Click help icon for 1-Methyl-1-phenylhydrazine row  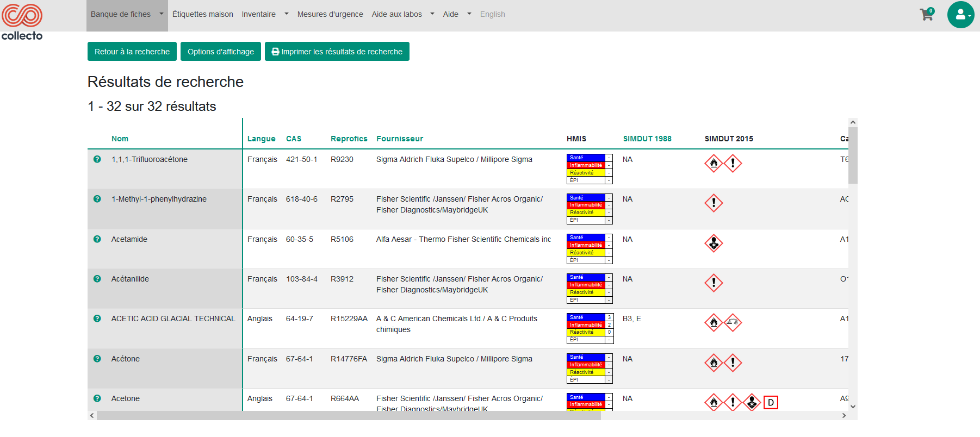tap(97, 199)
